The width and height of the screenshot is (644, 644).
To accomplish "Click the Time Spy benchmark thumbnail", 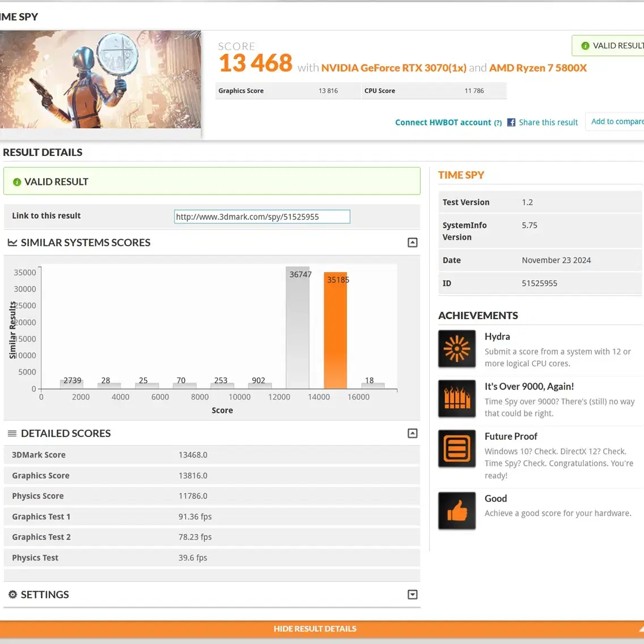I will point(100,79).
